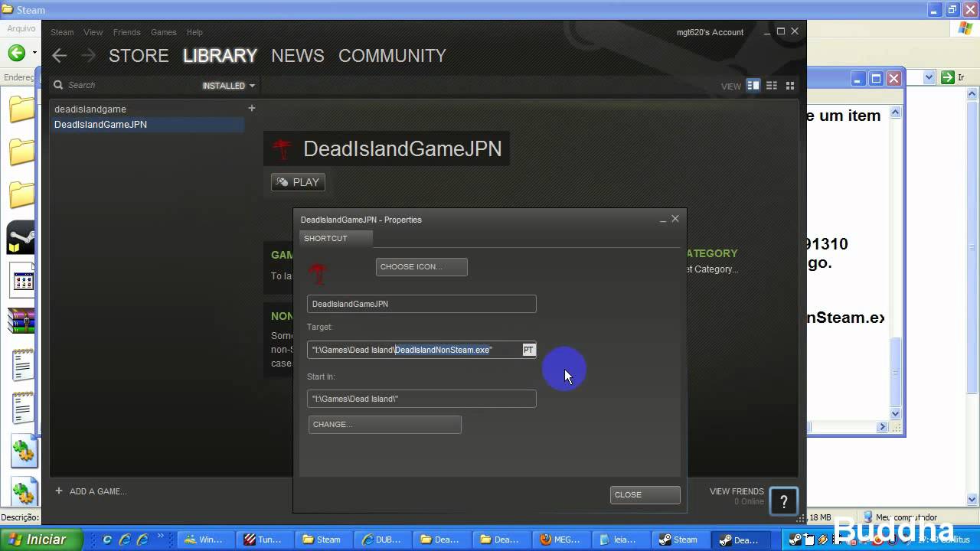980x551 pixels.
Task: Click the PT language indicator in Target field
Action: 528,350
